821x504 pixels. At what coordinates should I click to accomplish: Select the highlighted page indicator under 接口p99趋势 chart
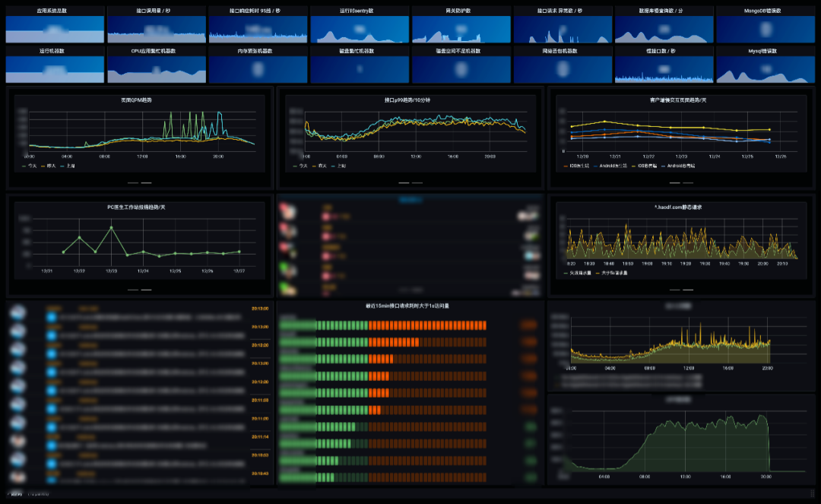[x=404, y=182]
